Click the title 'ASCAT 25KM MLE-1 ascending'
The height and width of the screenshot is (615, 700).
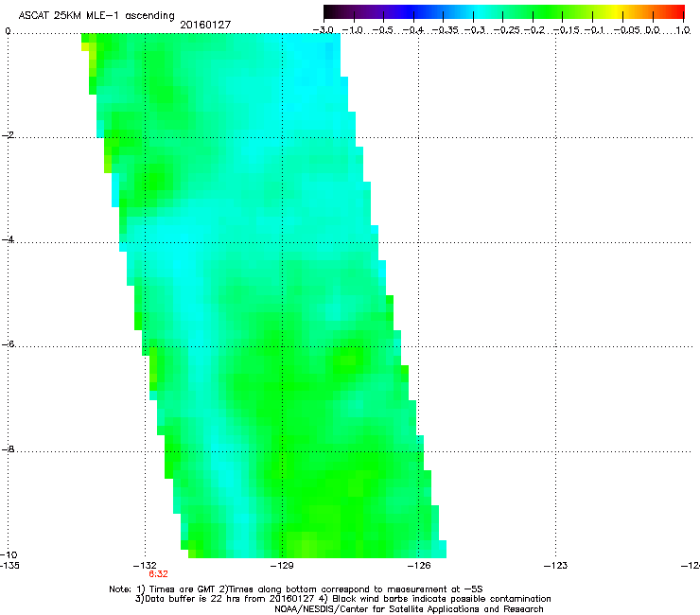96,15
